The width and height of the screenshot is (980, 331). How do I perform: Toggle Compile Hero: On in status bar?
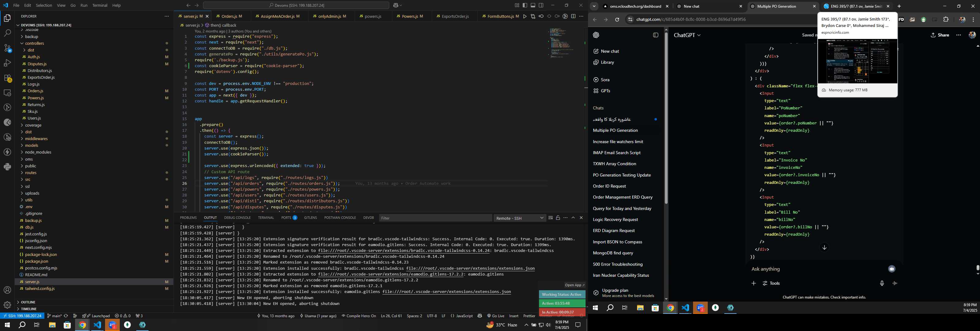(x=359, y=316)
